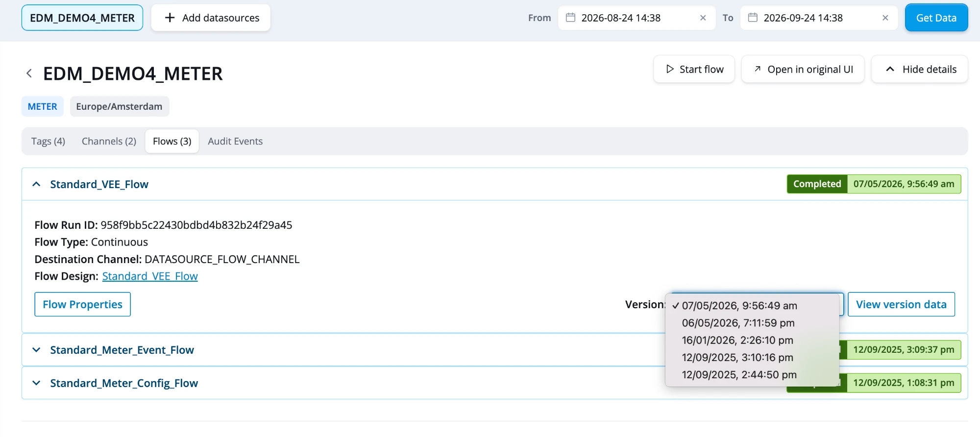Expand the Standard_Meter_Event_Flow section

pyautogui.click(x=36, y=350)
